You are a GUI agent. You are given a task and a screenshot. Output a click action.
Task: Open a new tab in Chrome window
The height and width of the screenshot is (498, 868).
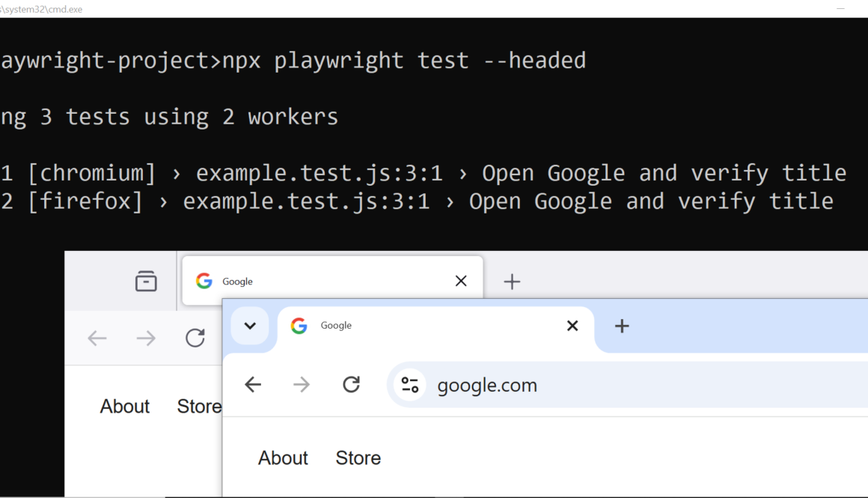622,326
